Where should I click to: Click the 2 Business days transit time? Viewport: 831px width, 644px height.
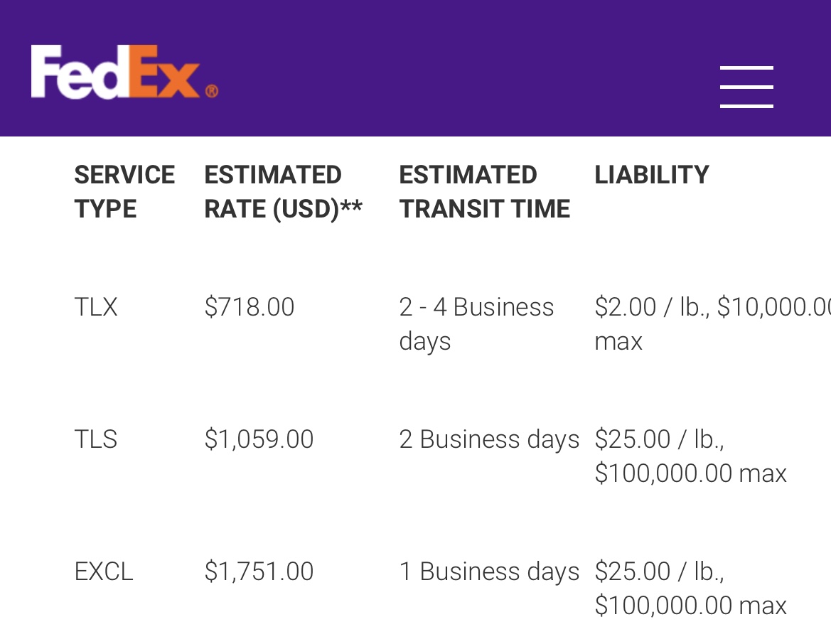[489, 439]
